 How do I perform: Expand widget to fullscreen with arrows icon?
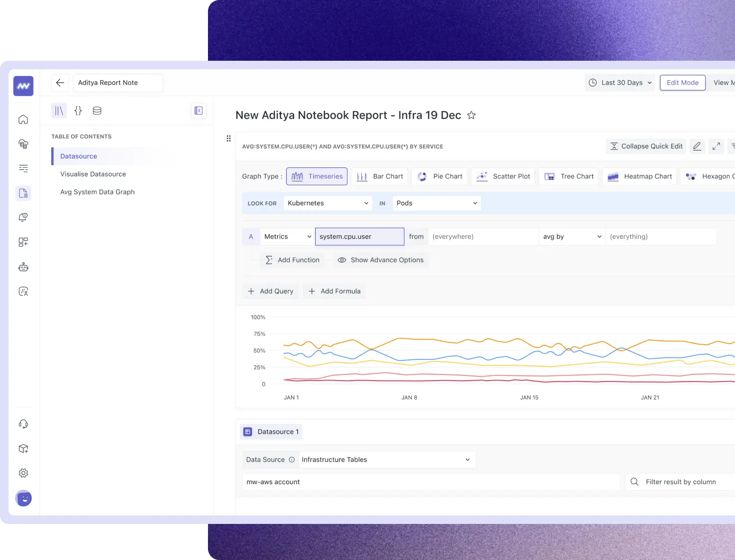[x=716, y=146]
